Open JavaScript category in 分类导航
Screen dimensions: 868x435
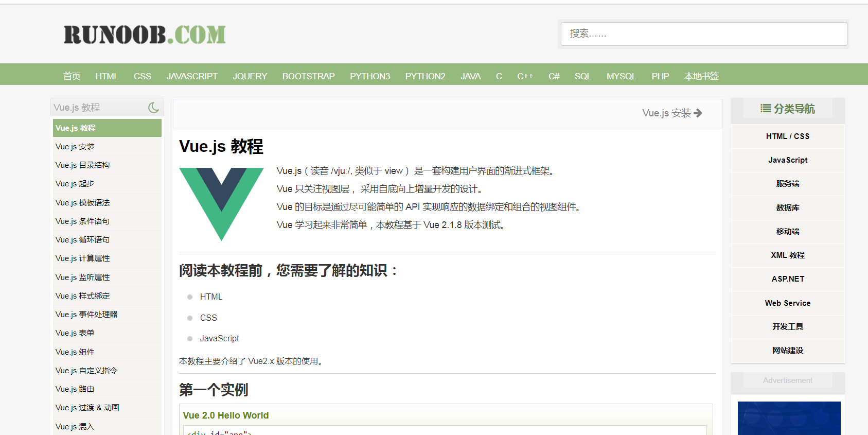[788, 160]
